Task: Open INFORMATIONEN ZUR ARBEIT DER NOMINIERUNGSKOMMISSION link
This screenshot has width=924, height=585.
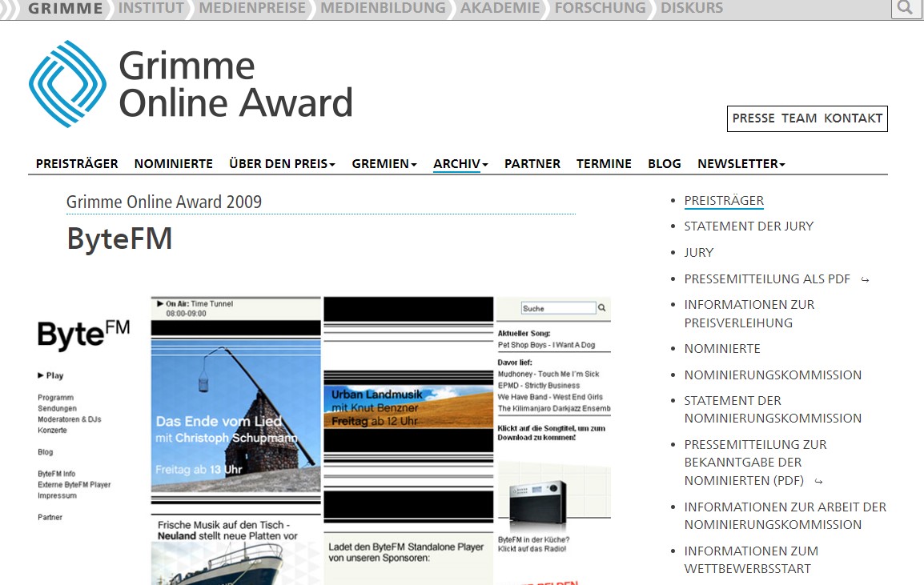Action: [x=785, y=515]
